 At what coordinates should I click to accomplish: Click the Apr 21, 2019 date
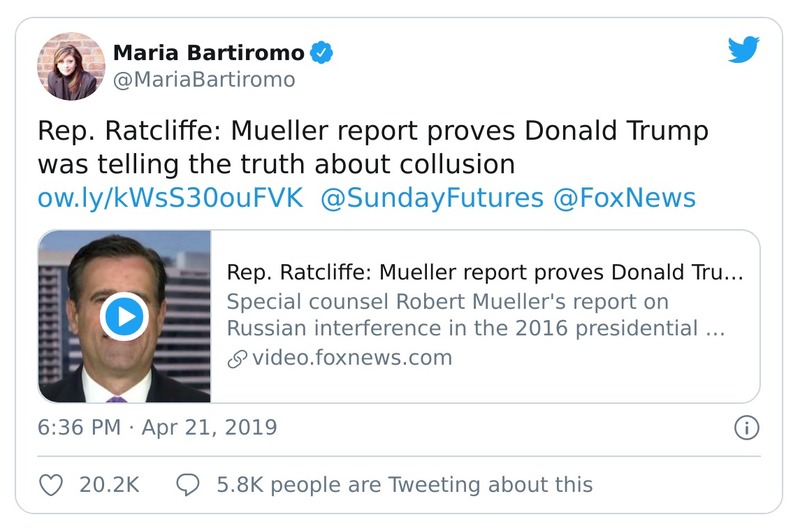click(209, 428)
